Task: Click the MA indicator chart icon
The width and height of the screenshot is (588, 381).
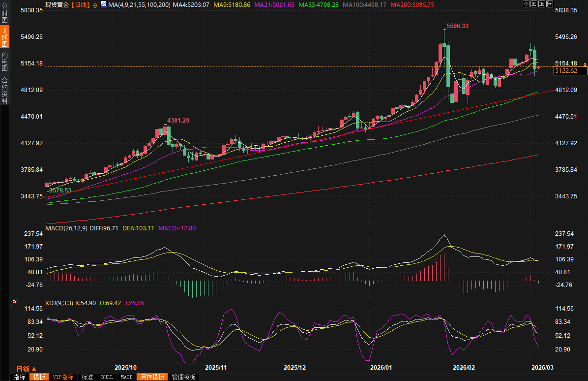Action: click(103, 4)
